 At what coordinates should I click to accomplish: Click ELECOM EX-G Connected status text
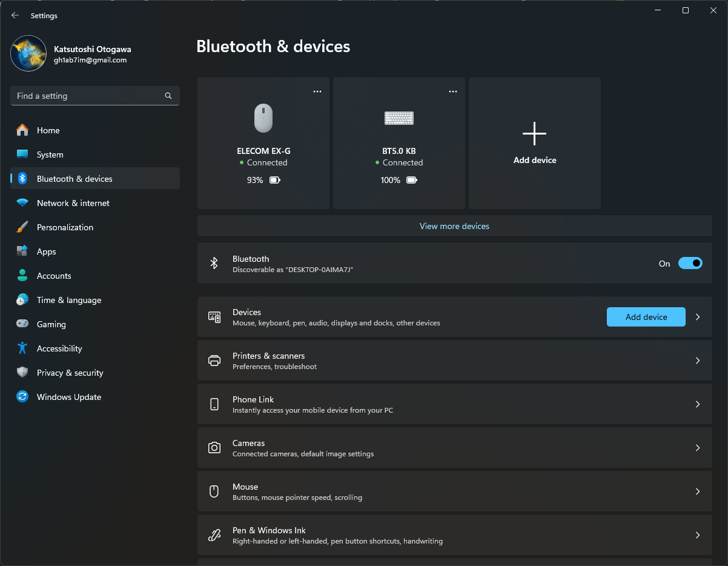tap(267, 162)
